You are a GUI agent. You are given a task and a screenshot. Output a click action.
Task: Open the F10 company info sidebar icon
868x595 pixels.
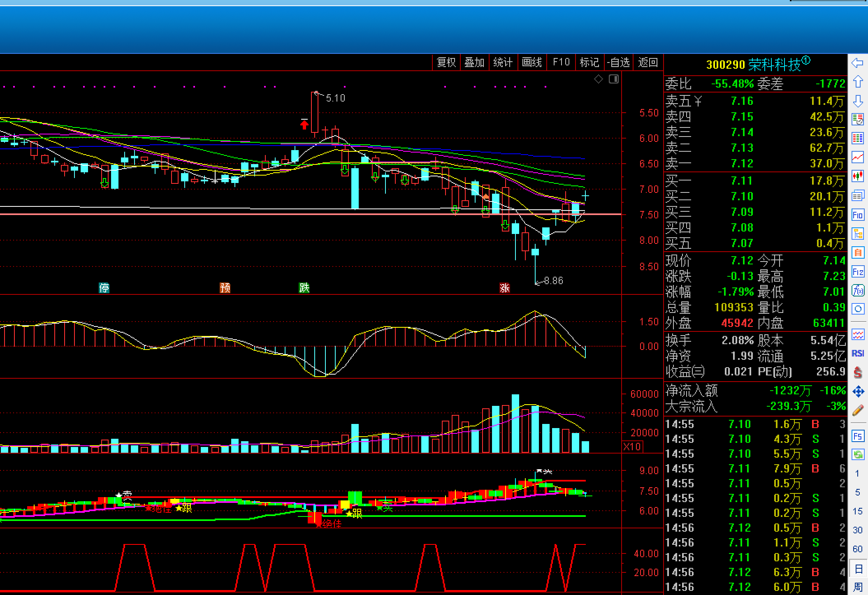coord(858,215)
